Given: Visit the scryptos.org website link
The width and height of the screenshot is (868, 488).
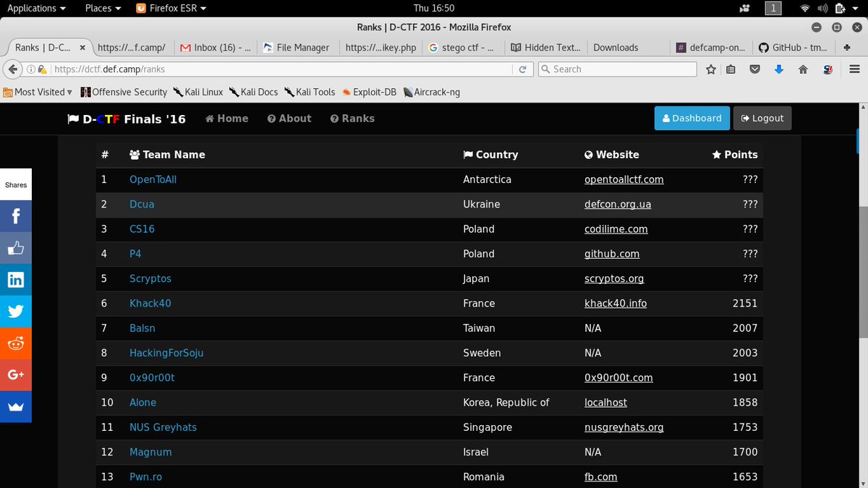Looking at the screenshot, I should coord(614,279).
